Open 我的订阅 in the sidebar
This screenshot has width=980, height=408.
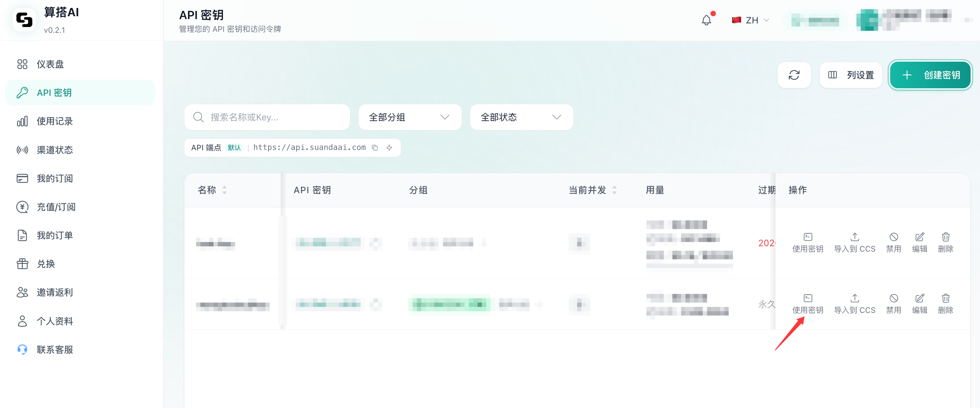(x=80, y=178)
